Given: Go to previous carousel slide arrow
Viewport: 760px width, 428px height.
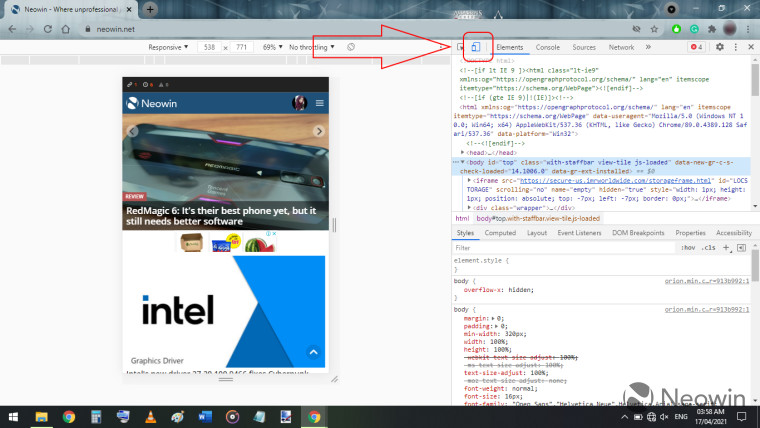Looking at the screenshot, I should (132, 131).
